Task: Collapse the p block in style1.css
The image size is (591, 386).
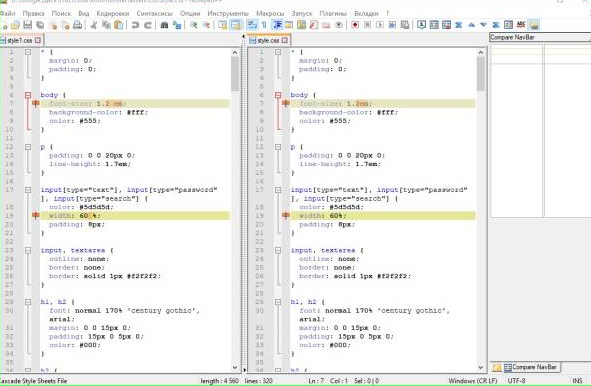Action: click(28, 147)
